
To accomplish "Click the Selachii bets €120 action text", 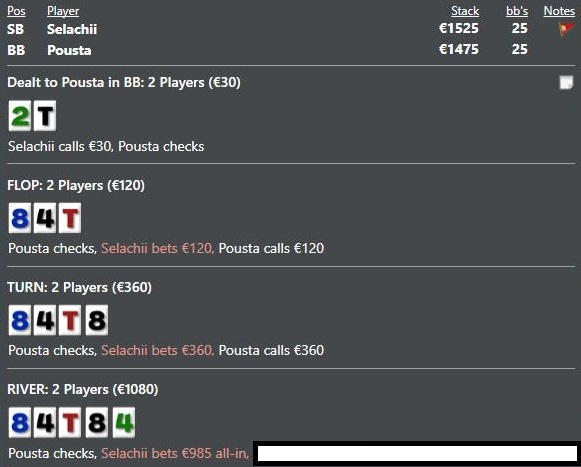I will tap(157, 248).
